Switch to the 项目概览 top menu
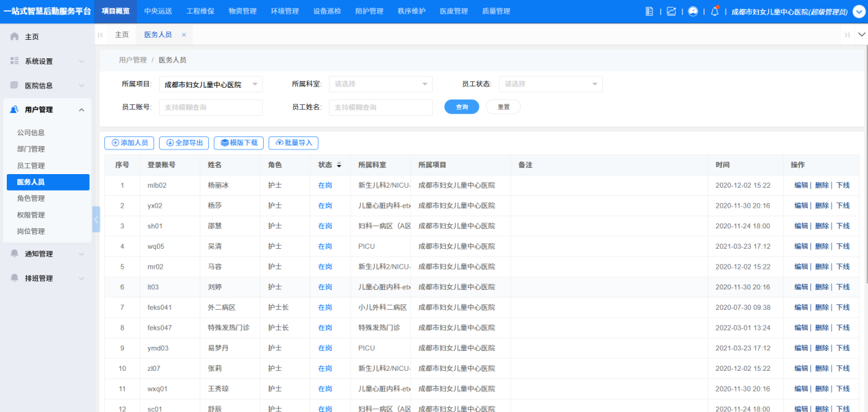Viewport: 868px width, 412px height. (115, 12)
